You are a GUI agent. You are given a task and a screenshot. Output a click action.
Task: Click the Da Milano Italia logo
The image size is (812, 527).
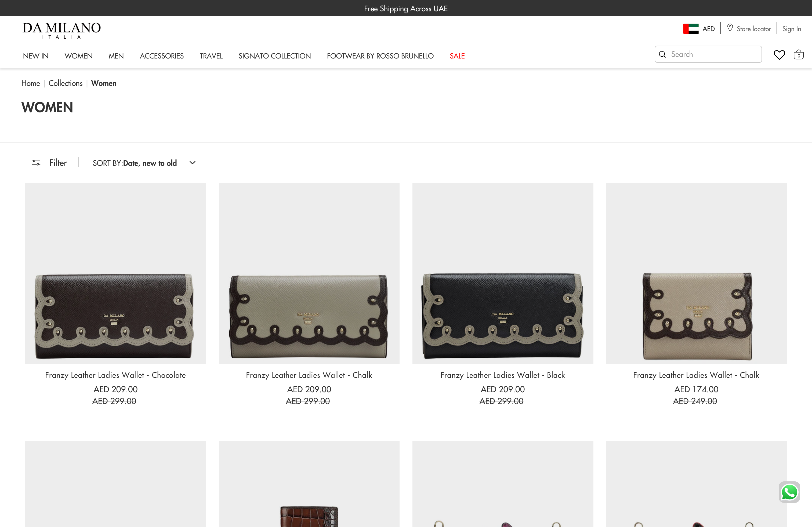click(62, 30)
